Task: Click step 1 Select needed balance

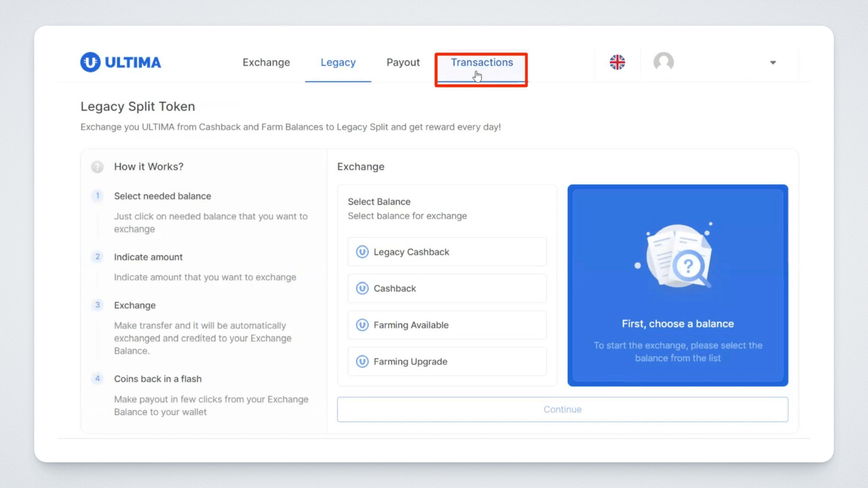Action: coord(162,196)
